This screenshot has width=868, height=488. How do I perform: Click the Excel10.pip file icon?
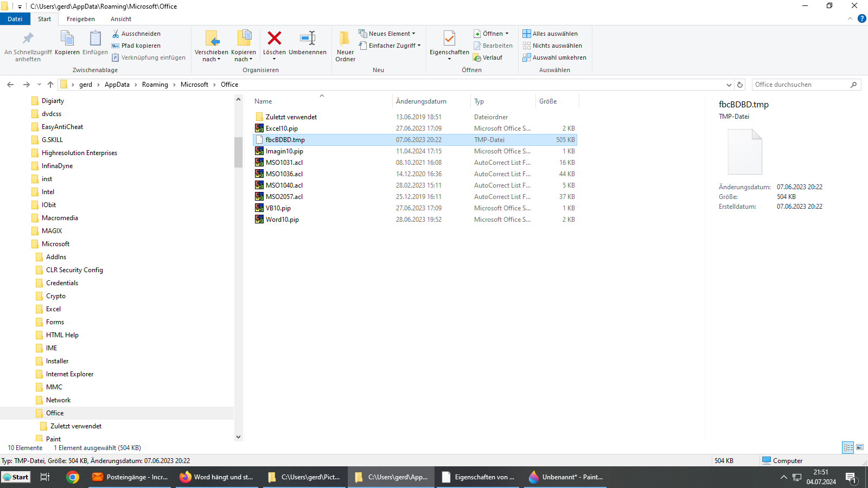(x=259, y=129)
